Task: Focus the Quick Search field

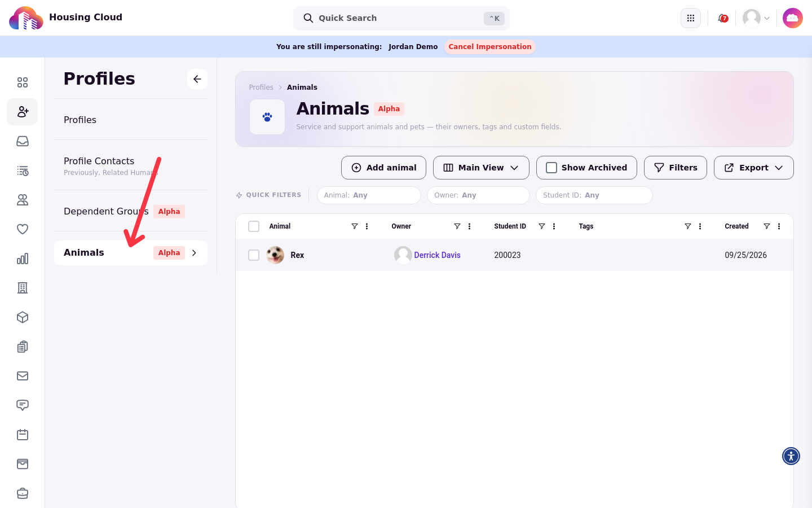Action: point(401,18)
